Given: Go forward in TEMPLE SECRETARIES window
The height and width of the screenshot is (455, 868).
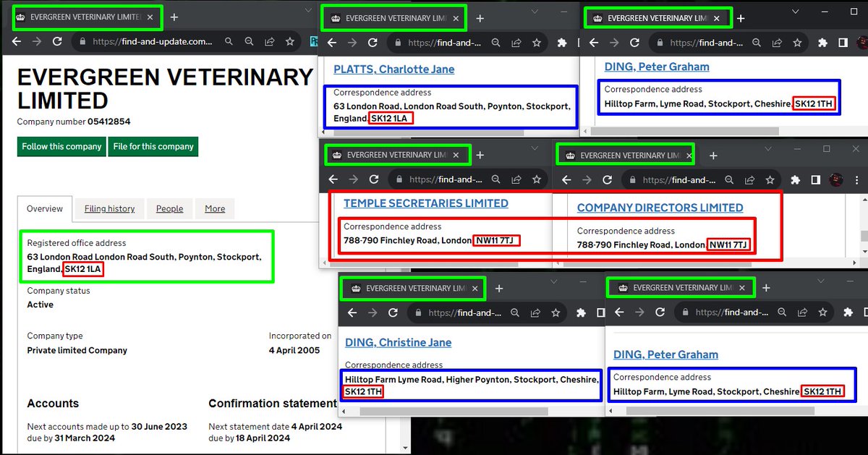Looking at the screenshot, I should pos(354,179).
